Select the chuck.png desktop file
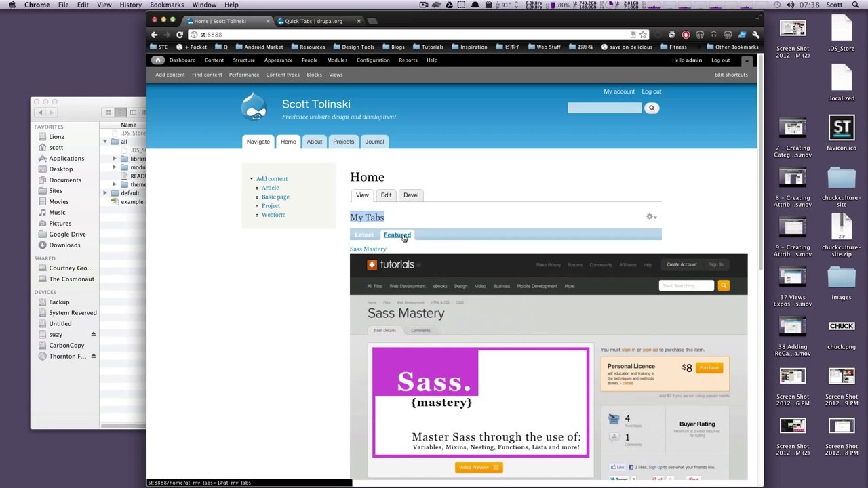868x488 pixels. coord(842,333)
